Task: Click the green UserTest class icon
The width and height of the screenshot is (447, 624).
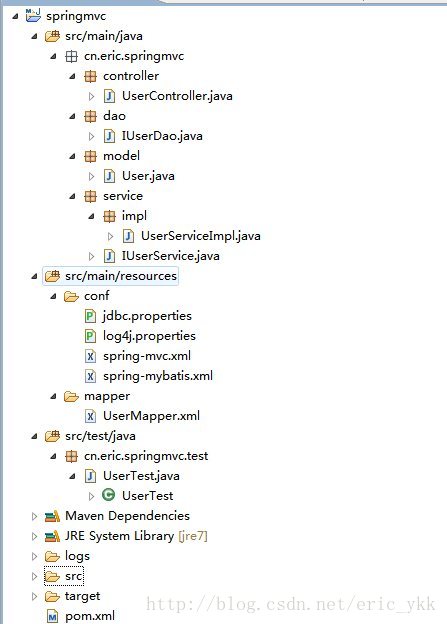Action: tap(109, 495)
